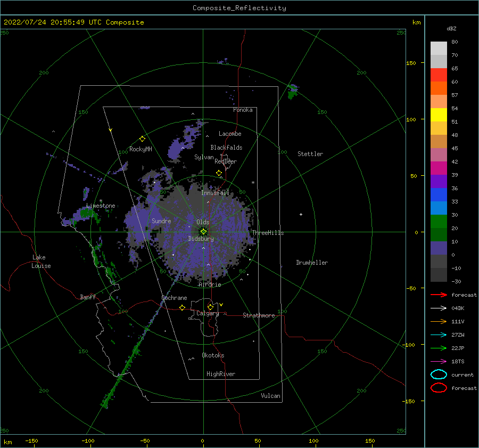Click the yellow km label at top right
This screenshot has width=479, height=448.
coord(416,22)
